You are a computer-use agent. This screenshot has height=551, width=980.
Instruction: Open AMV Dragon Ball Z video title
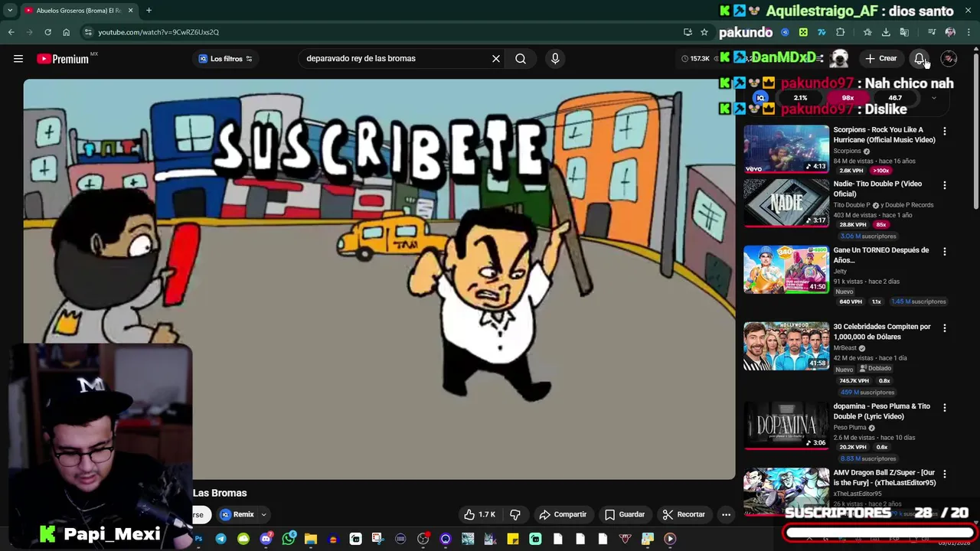point(884,478)
